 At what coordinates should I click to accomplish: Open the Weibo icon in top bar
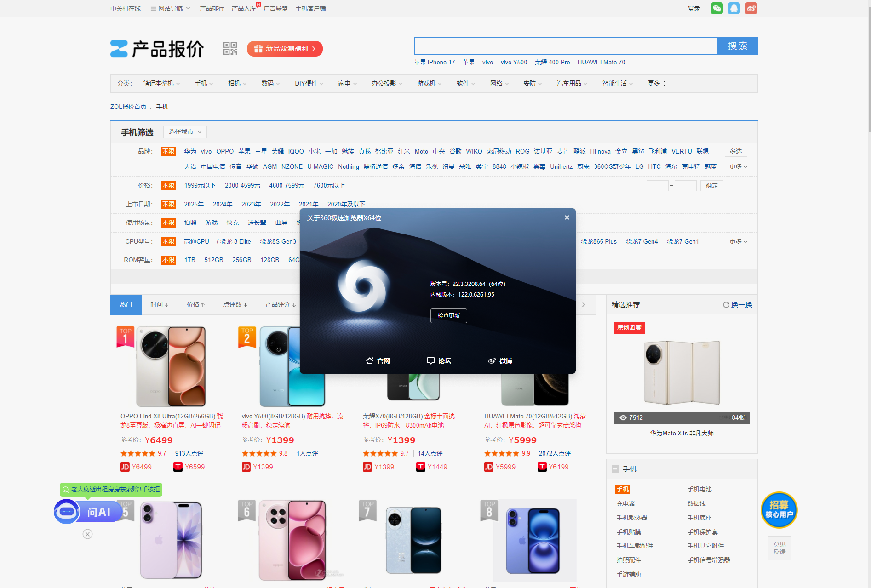pyautogui.click(x=751, y=8)
